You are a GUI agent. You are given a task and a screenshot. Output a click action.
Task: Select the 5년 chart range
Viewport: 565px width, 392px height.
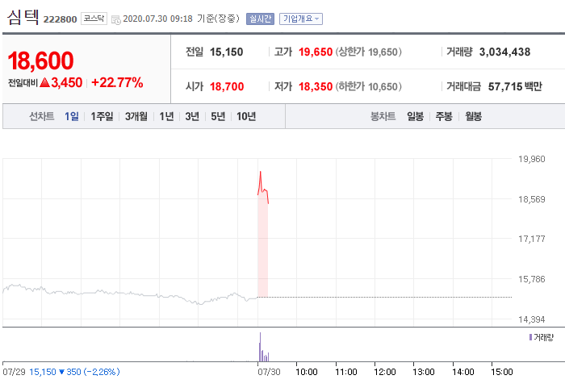pyautogui.click(x=218, y=116)
